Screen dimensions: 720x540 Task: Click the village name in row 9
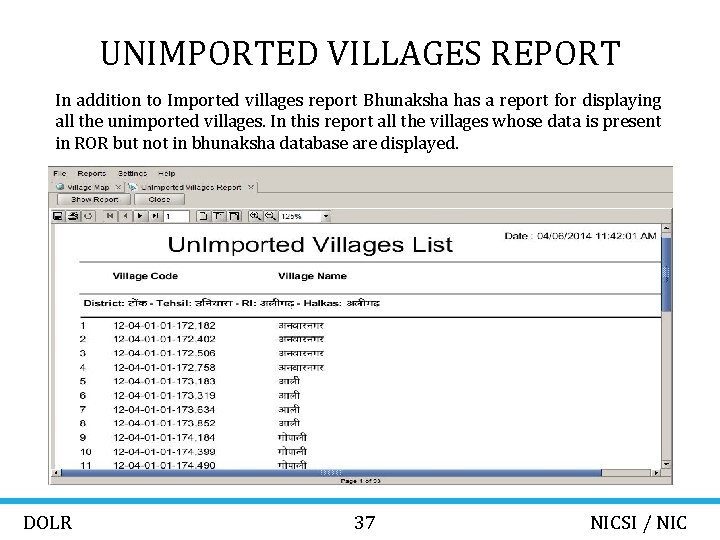[x=292, y=438]
